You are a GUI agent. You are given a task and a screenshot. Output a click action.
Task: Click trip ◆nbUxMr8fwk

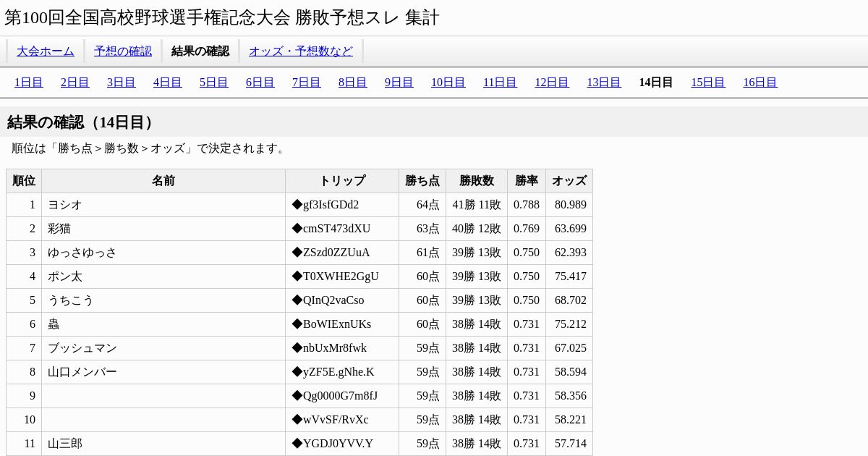coord(329,348)
